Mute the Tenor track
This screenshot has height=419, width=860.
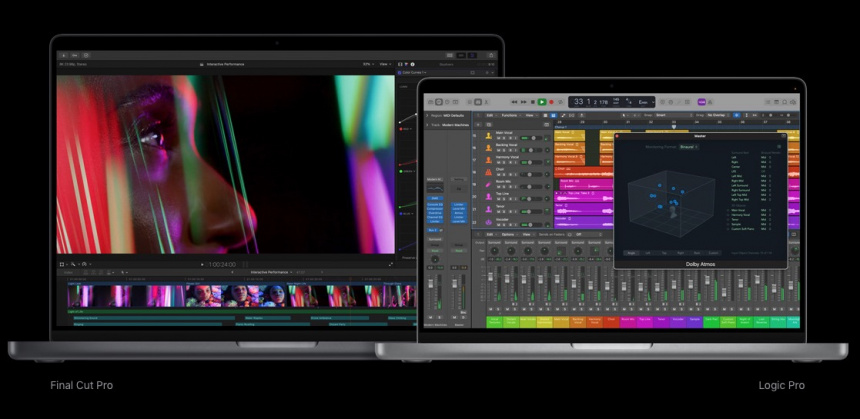(499, 212)
